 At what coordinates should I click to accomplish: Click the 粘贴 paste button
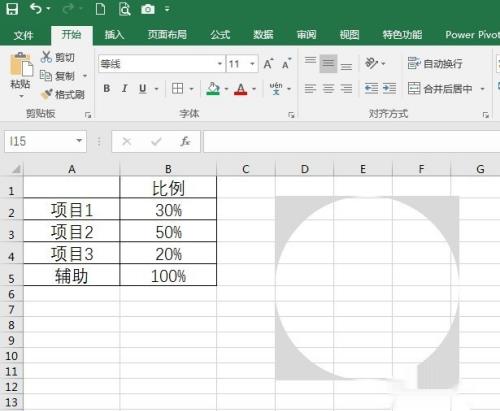pyautogui.click(x=21, y=70)
